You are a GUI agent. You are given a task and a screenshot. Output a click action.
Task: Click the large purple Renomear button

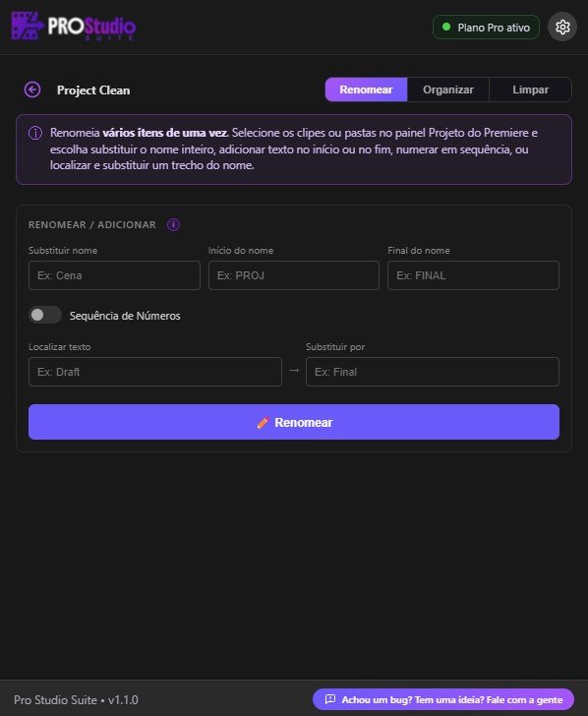(294, 422)
